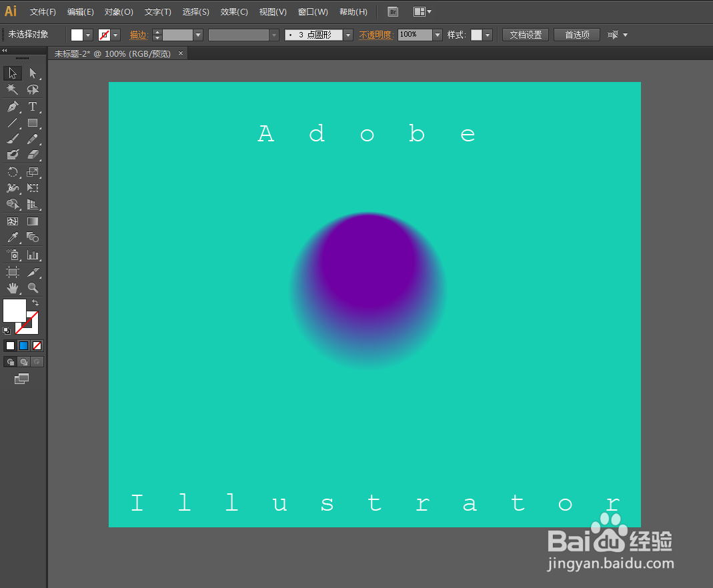Image resolution: width=713 pixels, height=588 pixels.
Task: Select the Direct Selection tool
Action: (32, 73)
